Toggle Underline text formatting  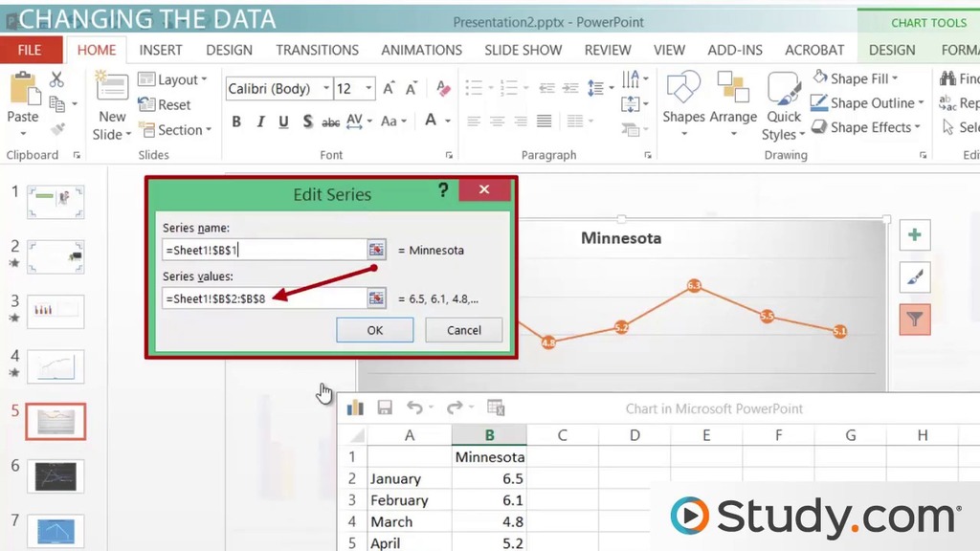[283, 121]
